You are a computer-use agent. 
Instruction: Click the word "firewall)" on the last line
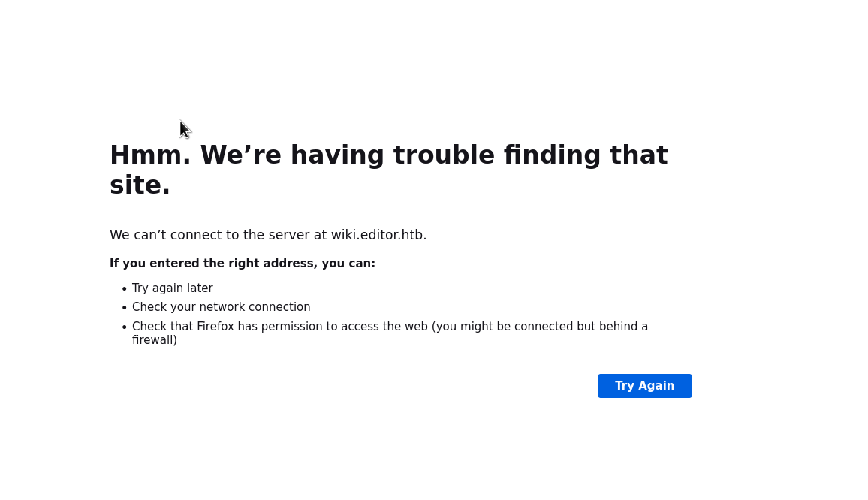(x=154, y=340)
